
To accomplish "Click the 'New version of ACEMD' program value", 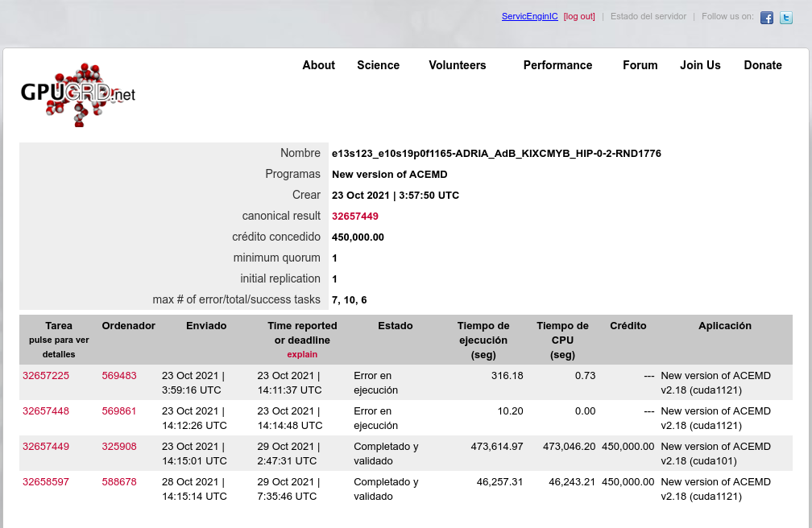I will click(x=389, y=175).
